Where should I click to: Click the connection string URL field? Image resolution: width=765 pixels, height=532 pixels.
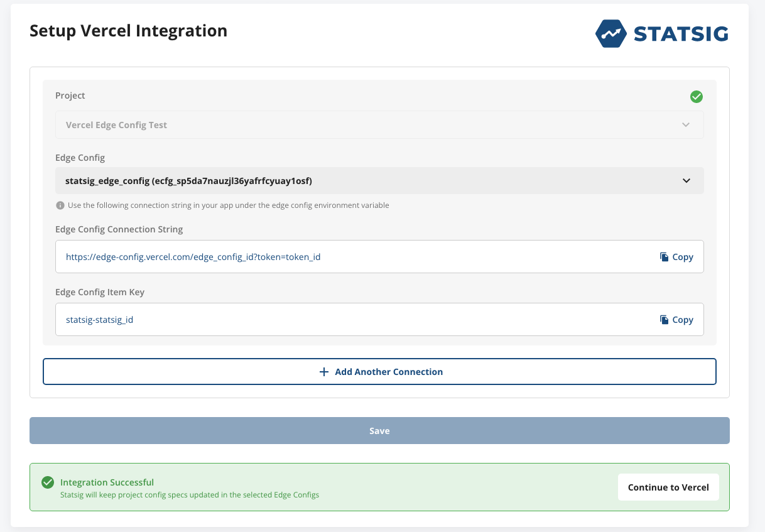tap(379, 256)
